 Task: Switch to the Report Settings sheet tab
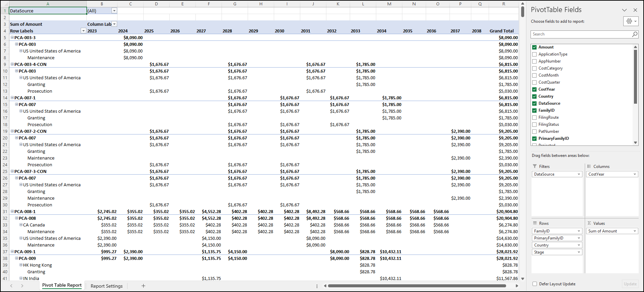click(x=106, y=286)
